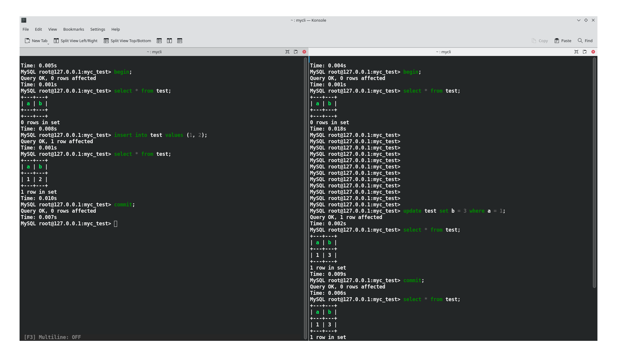Click 'Query OK, 1 row affected' in left pane
Image resolution: width=617 pixels, height=364 pixels.
(57, 141)
